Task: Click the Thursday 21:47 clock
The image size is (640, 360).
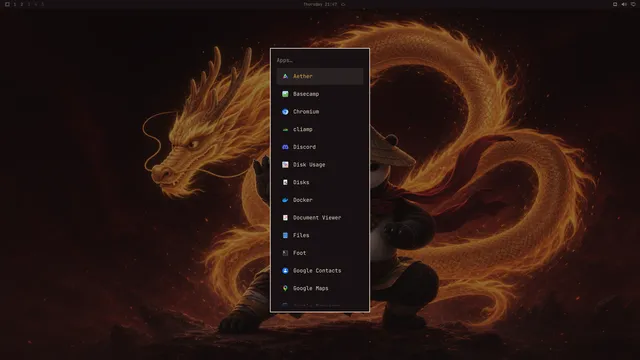Action: (320, 4)
